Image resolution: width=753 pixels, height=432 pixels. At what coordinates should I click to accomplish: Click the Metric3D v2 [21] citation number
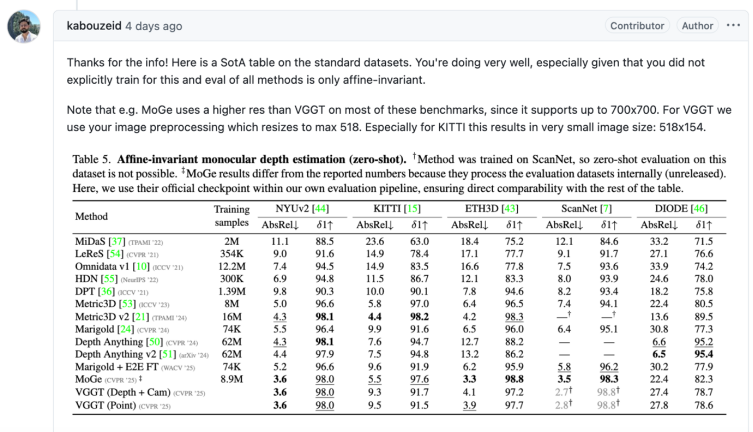point(141,317)
